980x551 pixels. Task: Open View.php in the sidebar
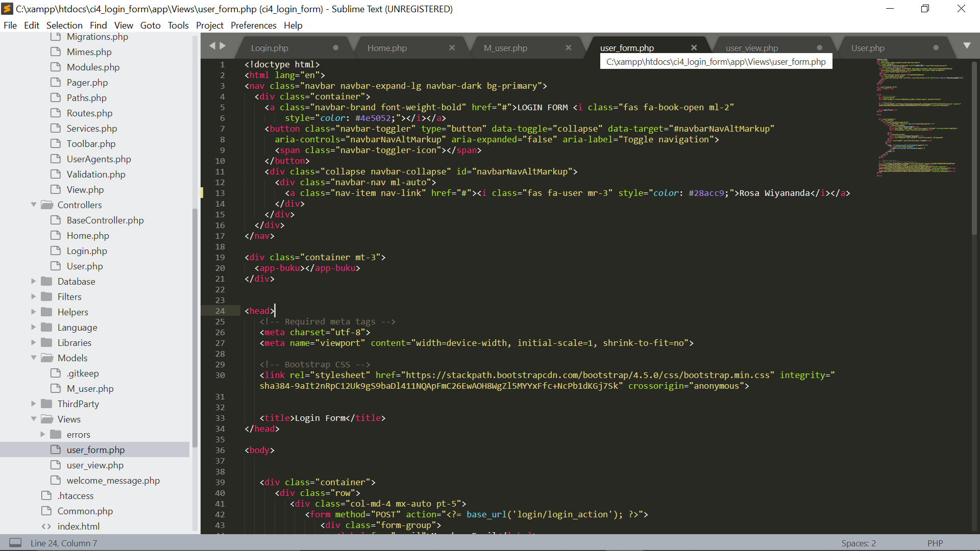[x=85, y=190]
